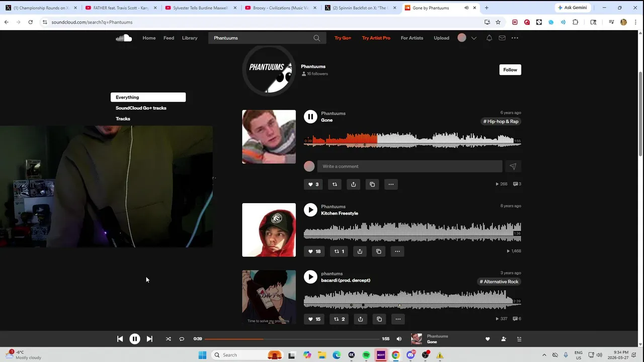Viewport: 644px width, 362px height.
Task: Pause playback in the bottom player bar
Action: [135, 339]
